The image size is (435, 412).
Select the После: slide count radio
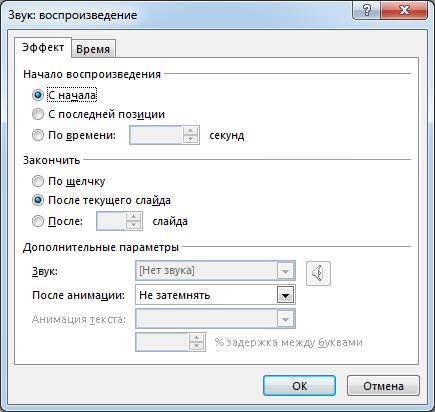[38, 221]
